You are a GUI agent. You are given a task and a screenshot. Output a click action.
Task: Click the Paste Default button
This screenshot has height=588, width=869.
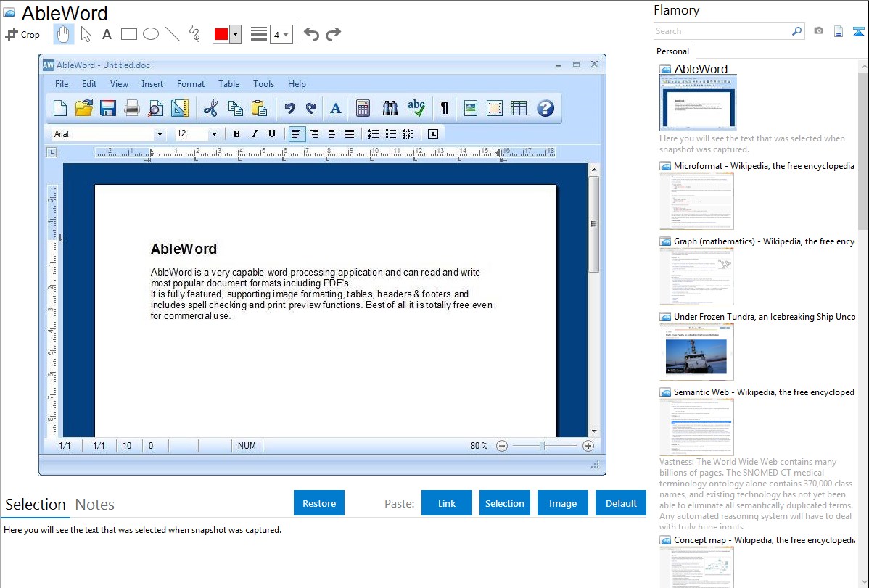click(x=621, y=503)
